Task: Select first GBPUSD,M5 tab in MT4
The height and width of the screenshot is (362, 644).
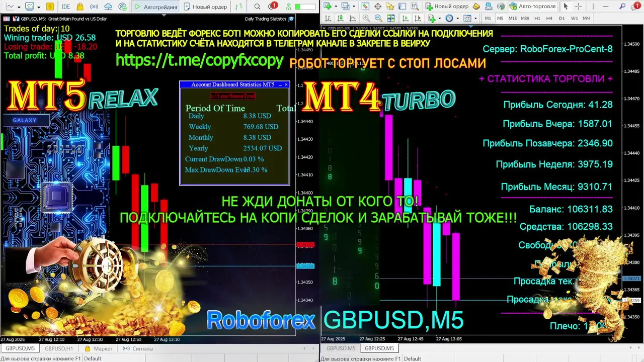Action: (x=341, y=348)
